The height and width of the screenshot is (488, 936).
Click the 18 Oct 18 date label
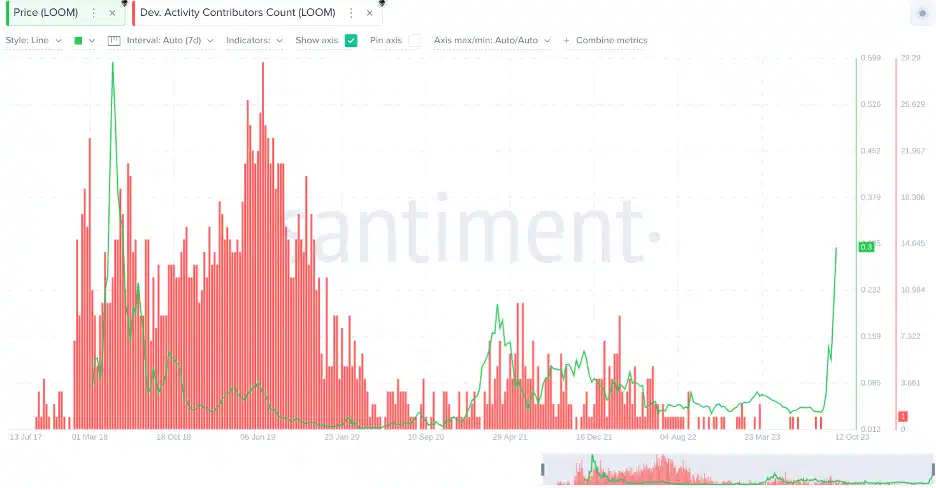174,437
